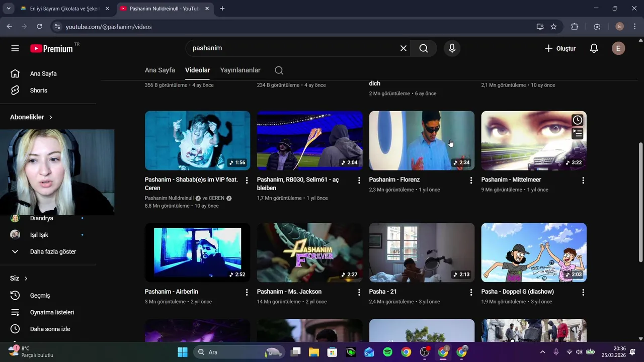Open Microsoft Store from taskbar
644x362 pixels.
332,352
